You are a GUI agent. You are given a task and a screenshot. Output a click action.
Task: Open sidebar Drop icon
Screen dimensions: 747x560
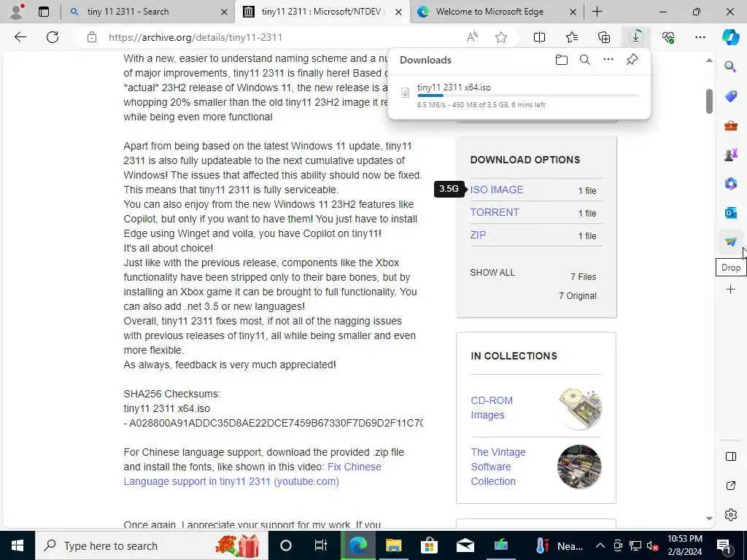(x=730, y=241)
